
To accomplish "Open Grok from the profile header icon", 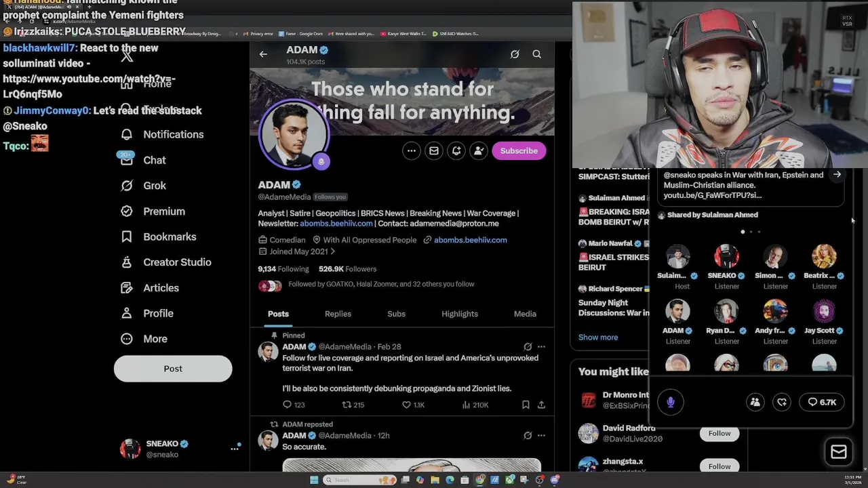I will click(x=515, y=54).
